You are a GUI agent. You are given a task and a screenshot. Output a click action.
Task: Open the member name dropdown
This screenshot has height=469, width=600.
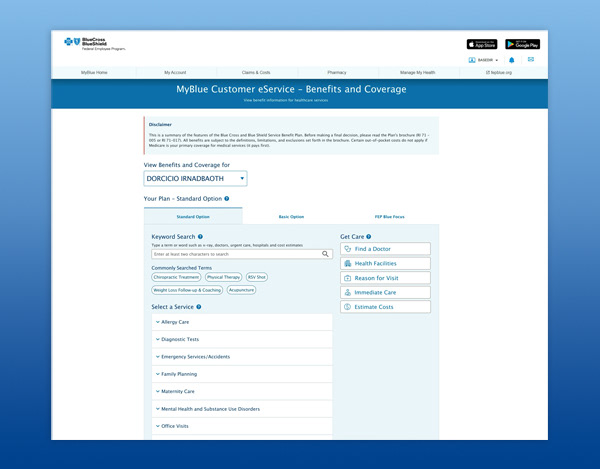click(195, 179)
